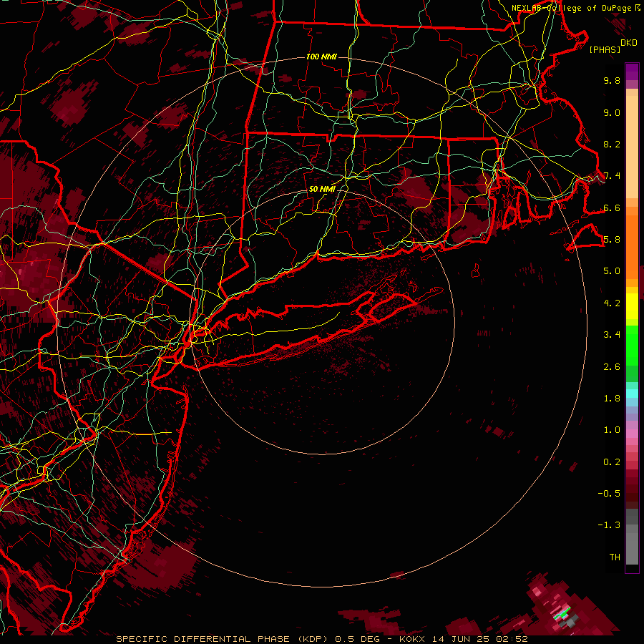
Task: Click the 5.0 scale value
Action: click(612, 271)
